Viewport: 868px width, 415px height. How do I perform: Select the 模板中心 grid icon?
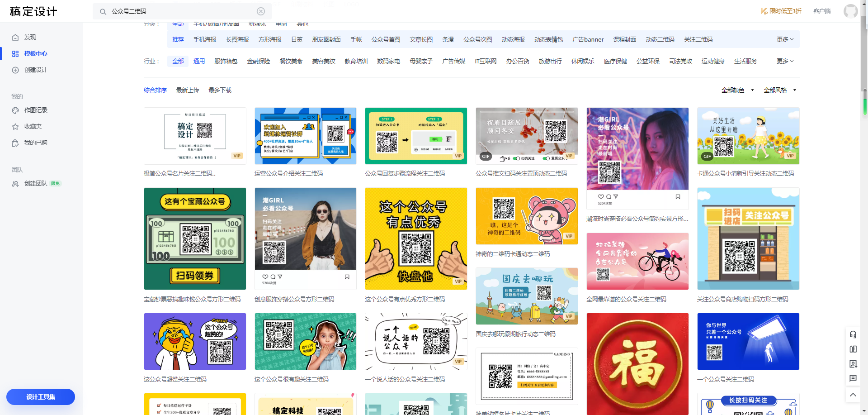pos(15,53)
